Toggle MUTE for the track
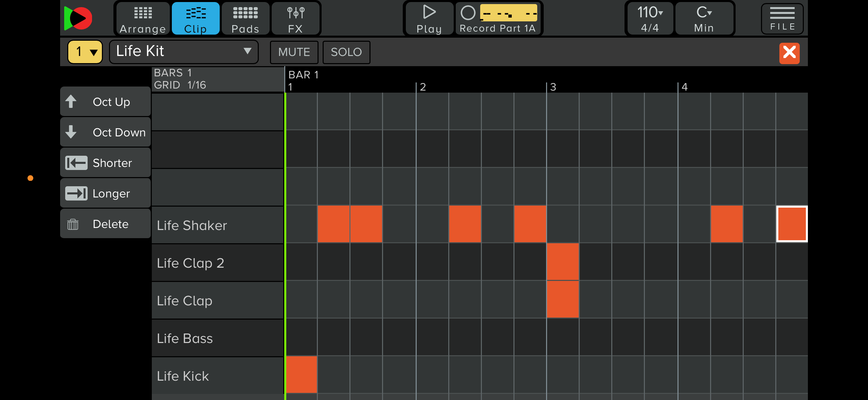 pyautogui.click(x=294, y=52)
